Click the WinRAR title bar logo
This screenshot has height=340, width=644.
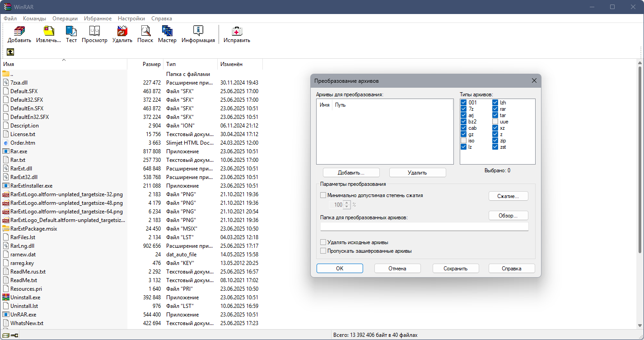tap(7, 7)
